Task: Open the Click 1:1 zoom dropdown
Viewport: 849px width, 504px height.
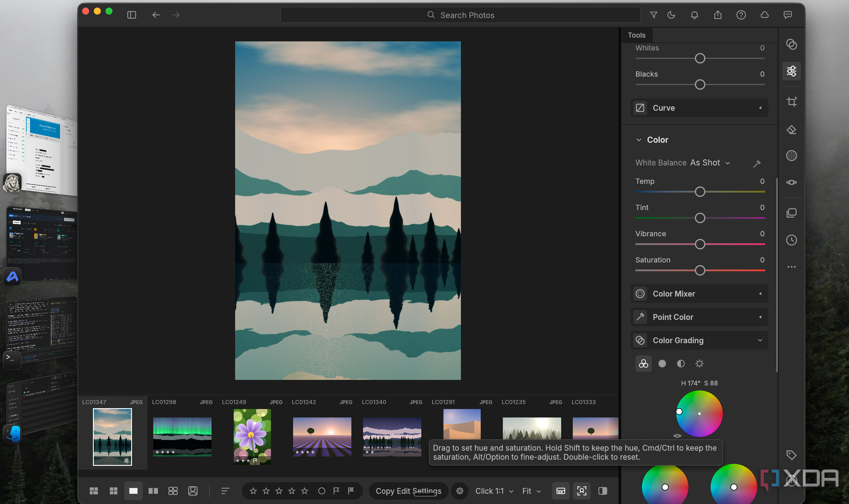Action: coord(494,491)
